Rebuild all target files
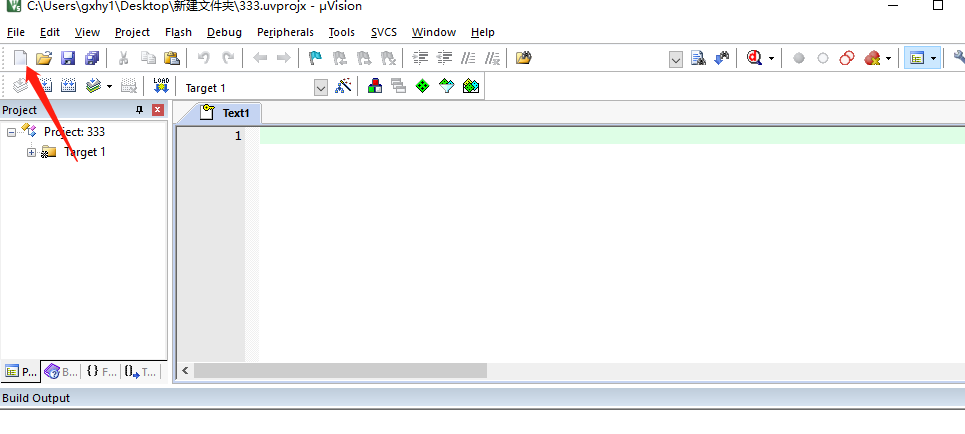 tap(68, 86)
